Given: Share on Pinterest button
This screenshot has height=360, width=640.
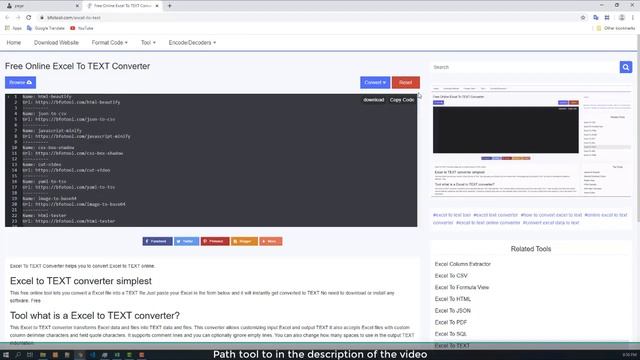Looking at the screenshot, I should pyautogui.click(x=215, y=241).
